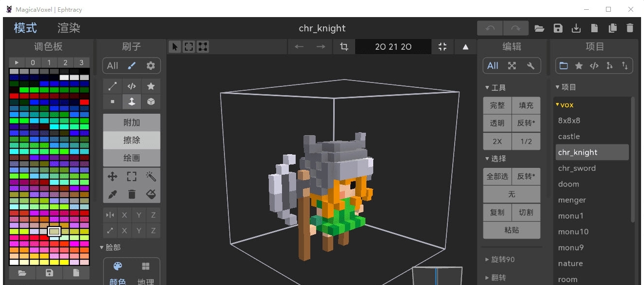Click the 填充 button in the Edit panel

526,105
